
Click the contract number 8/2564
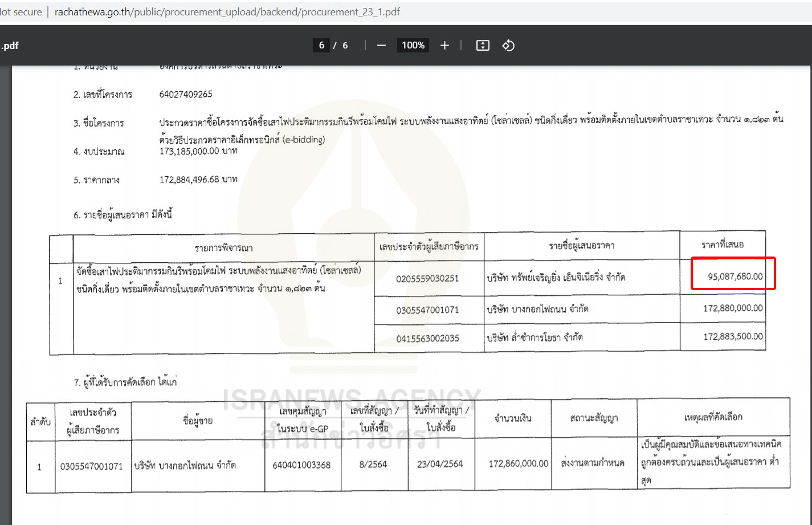click(x=373, y=465)
